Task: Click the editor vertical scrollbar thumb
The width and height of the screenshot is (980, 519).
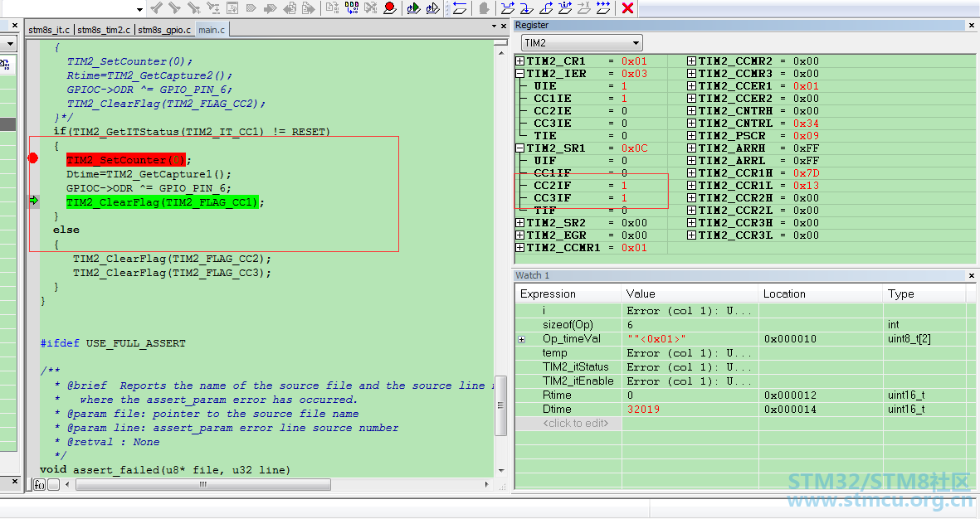Action: pos(500,405)
